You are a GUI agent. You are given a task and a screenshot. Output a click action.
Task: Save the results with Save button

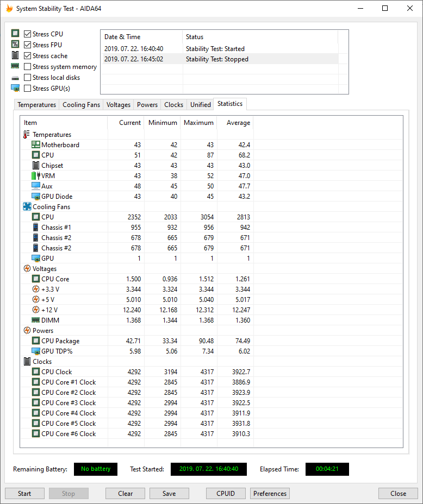pos(169,493)
